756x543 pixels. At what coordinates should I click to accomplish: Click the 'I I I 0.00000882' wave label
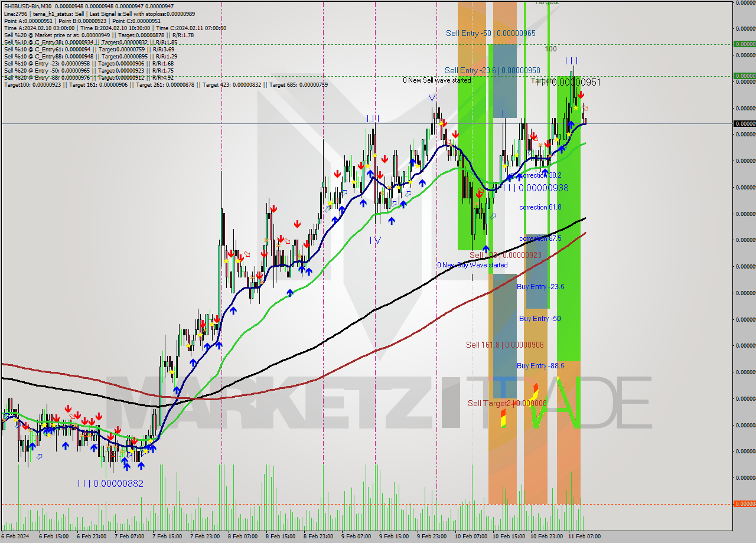110,483
